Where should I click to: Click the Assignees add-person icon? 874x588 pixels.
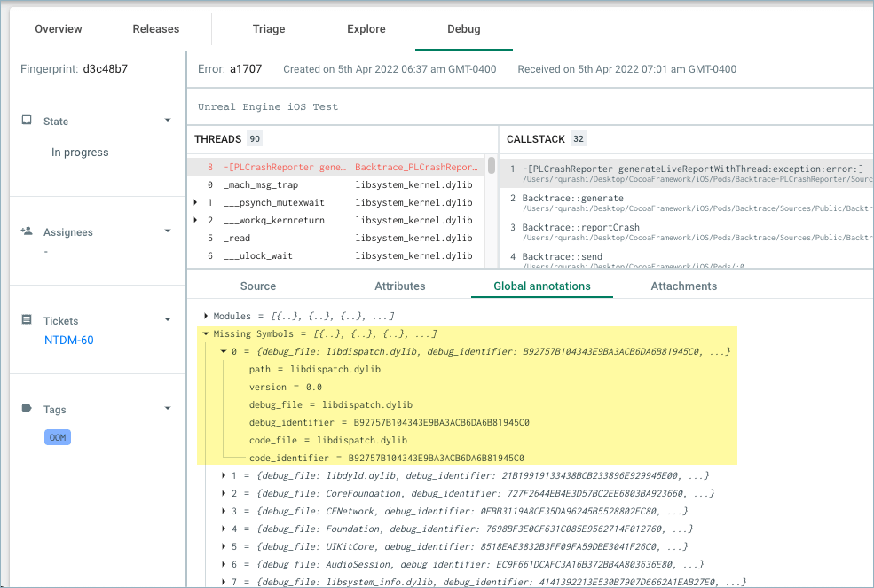(27, 231)
